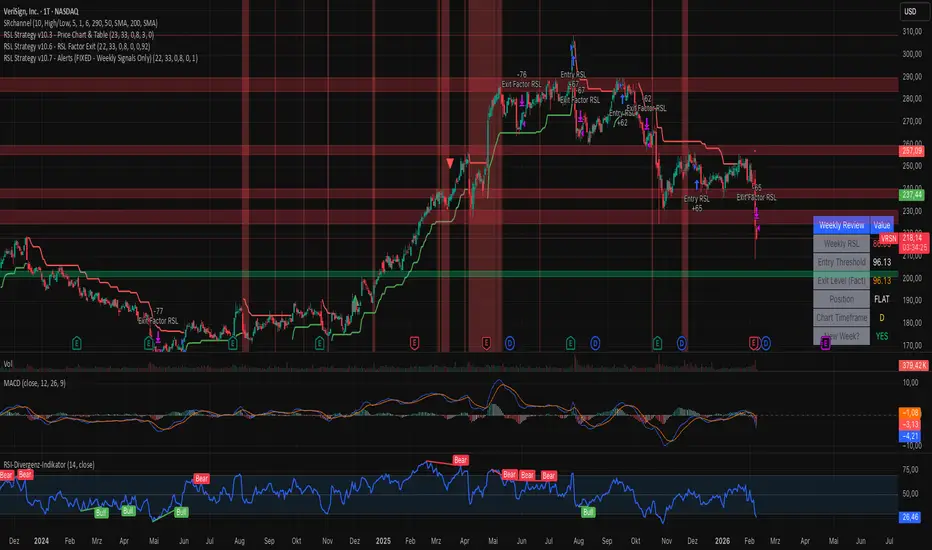Click the Weekly Review table header
Viewport: 932px width, 550px height.
(842, 225)
